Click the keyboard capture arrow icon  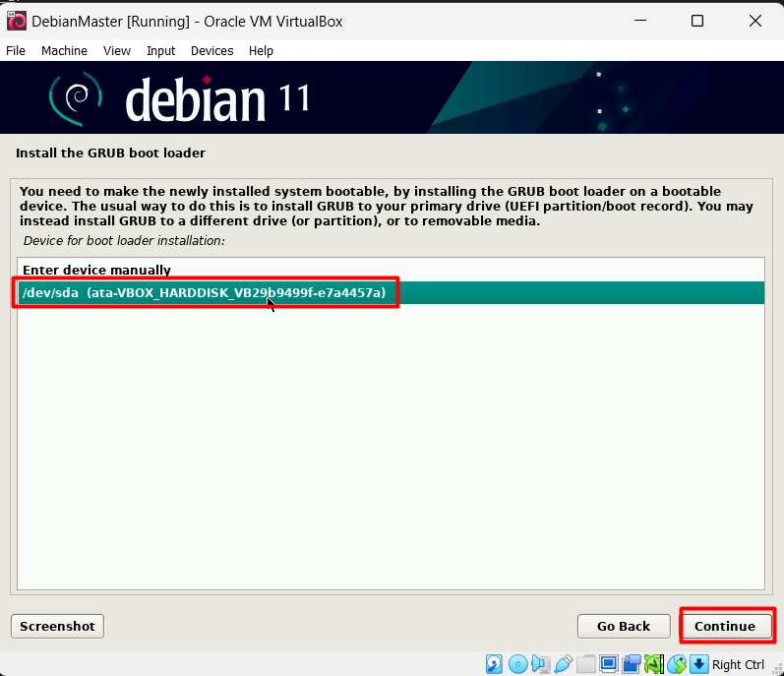pos(699,664)
